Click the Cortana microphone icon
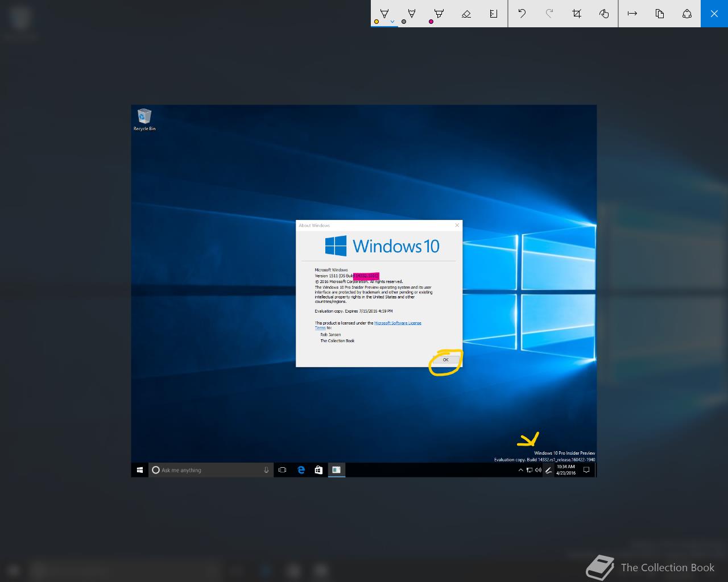Viewport: 728px width, 582px height. [x=266, y=470]
